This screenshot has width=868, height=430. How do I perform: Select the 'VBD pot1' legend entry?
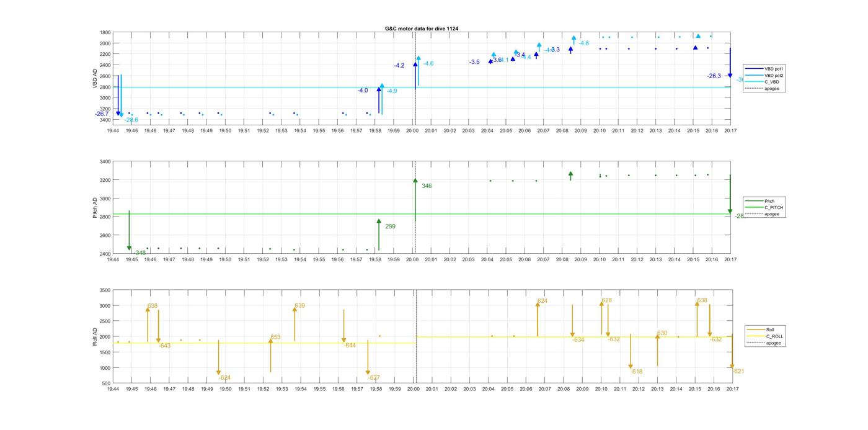coord(763,68)
